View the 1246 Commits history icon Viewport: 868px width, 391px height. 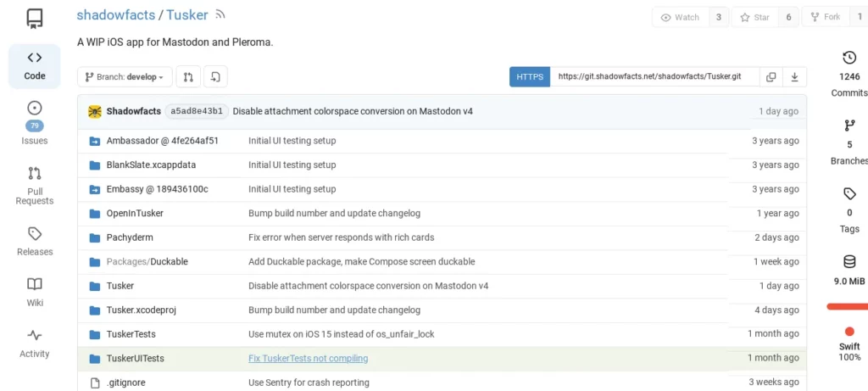[849, 58]
